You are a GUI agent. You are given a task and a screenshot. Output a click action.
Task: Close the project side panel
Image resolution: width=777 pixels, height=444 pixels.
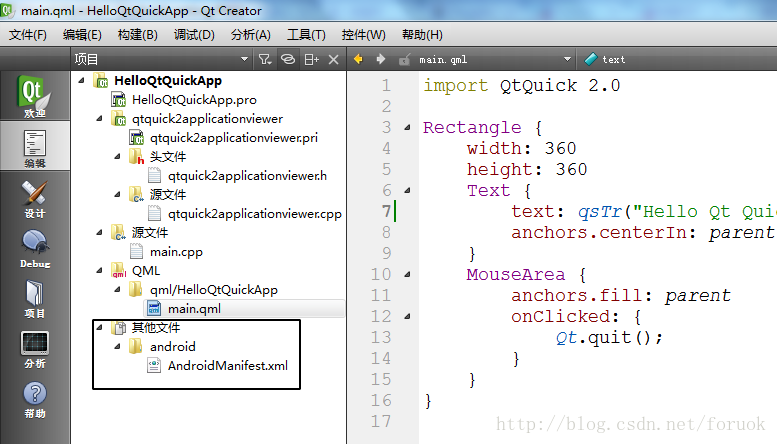pos(333,59)
